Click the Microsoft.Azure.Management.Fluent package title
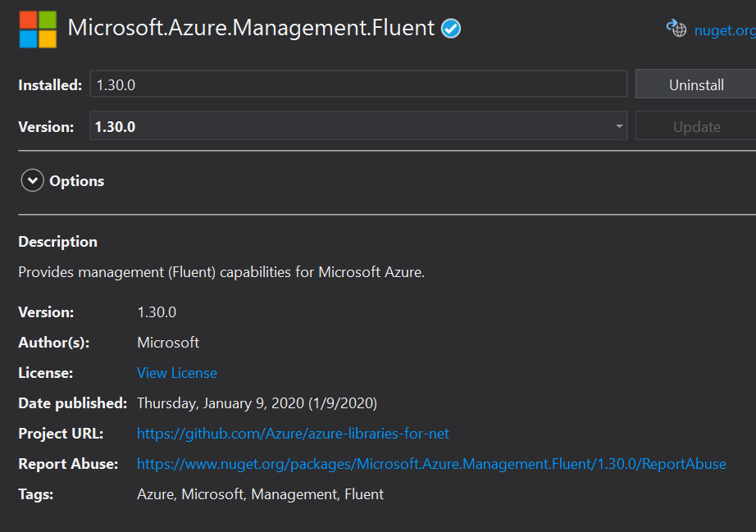This screenshot has width=756, height=532. tap(251, 28)
